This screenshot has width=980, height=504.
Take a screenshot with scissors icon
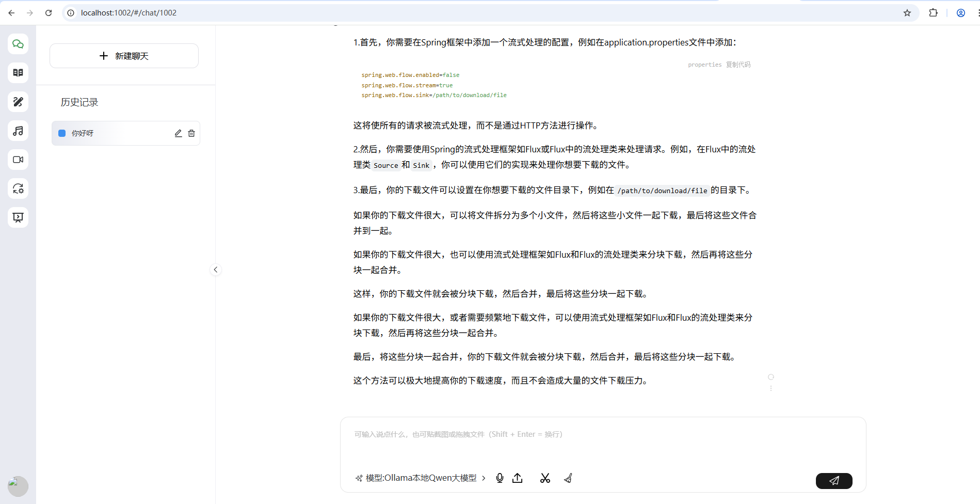click(545, 478)
